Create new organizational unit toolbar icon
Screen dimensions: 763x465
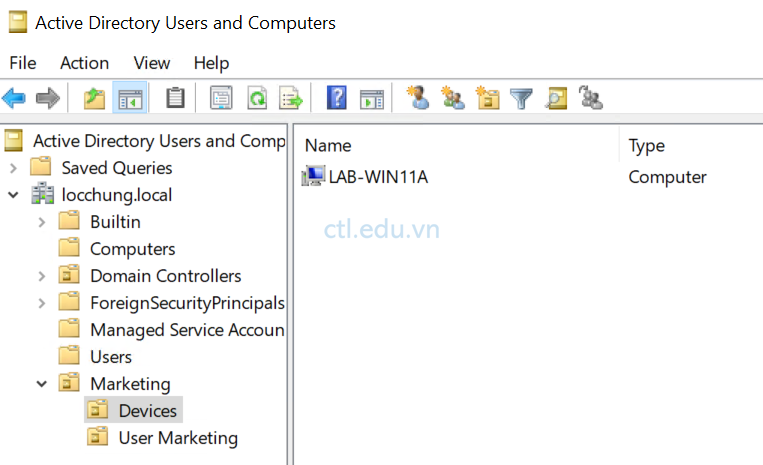[x=488, y=98]
